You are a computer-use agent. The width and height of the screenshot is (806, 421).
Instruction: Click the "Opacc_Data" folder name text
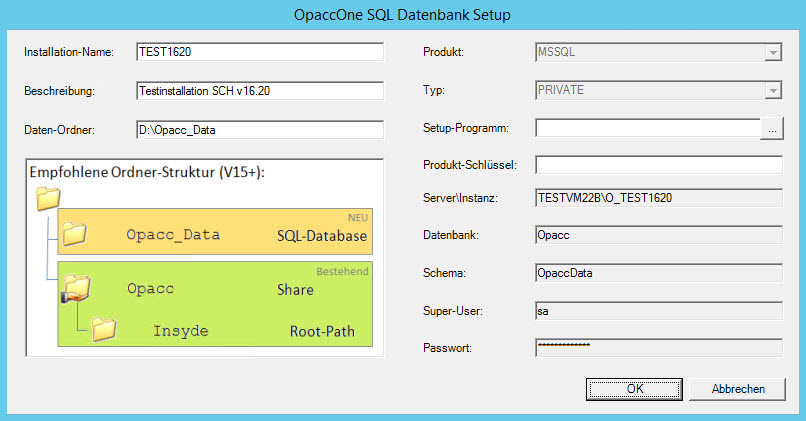pyautogui.click(x=173, y=235)
